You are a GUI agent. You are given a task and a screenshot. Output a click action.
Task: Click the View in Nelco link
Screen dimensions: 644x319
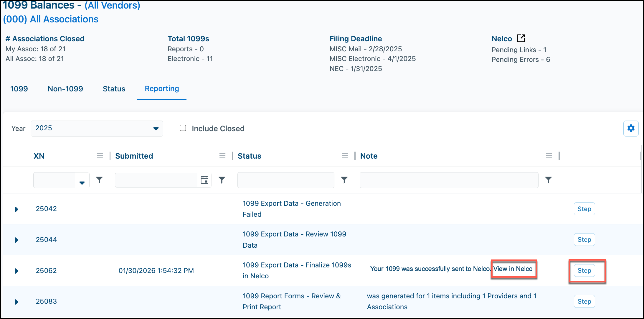click(513, 269)
